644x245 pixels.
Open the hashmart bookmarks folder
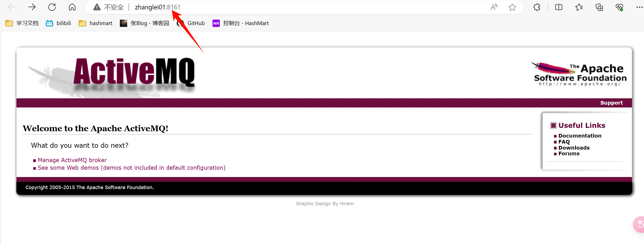coord(96,23)
